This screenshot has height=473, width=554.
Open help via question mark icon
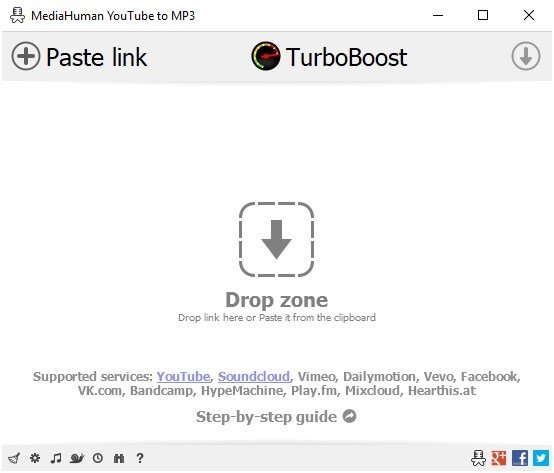tap(140, 458)
